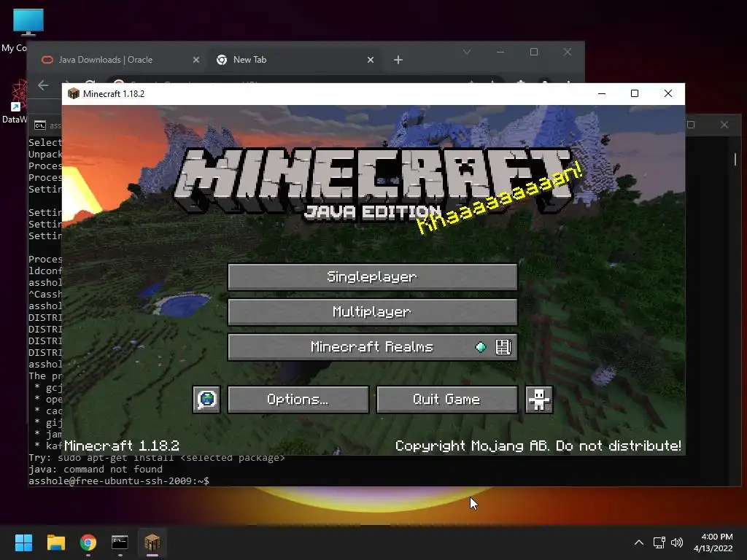Viewport: 747px width, 560px height.
Task: Minimize the Chrome window
Action: [500, 52]
